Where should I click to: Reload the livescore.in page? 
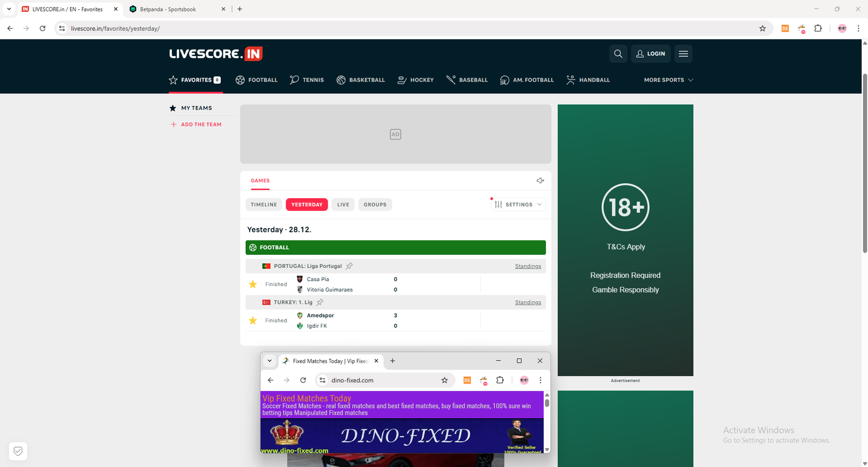click(x=42, y=28)
